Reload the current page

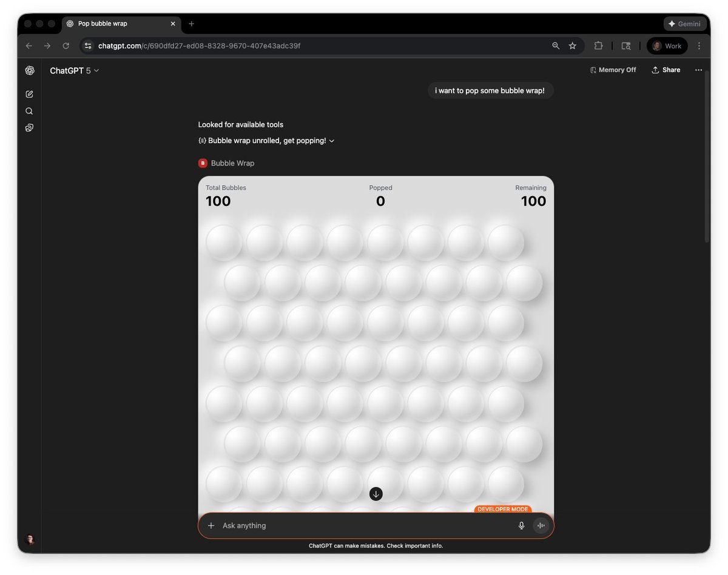(x=66, y=46)
